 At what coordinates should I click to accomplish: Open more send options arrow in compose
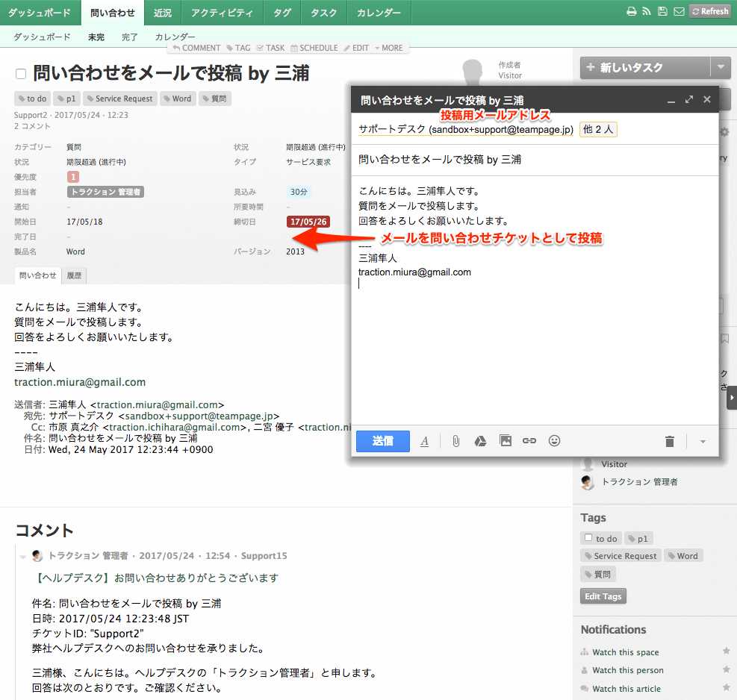(703, 442)
